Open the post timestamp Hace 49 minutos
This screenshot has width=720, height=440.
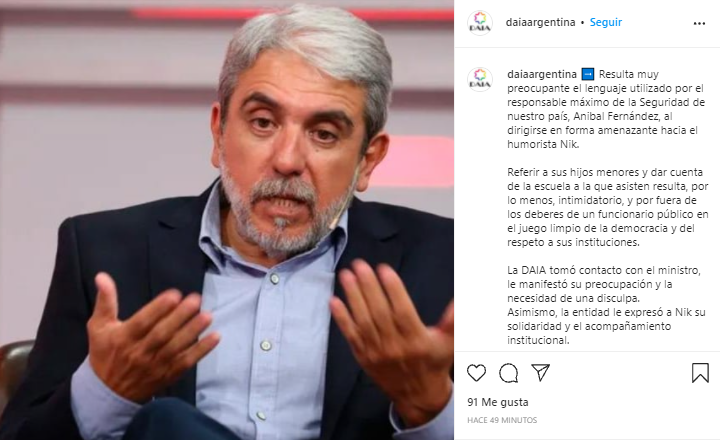502,420
